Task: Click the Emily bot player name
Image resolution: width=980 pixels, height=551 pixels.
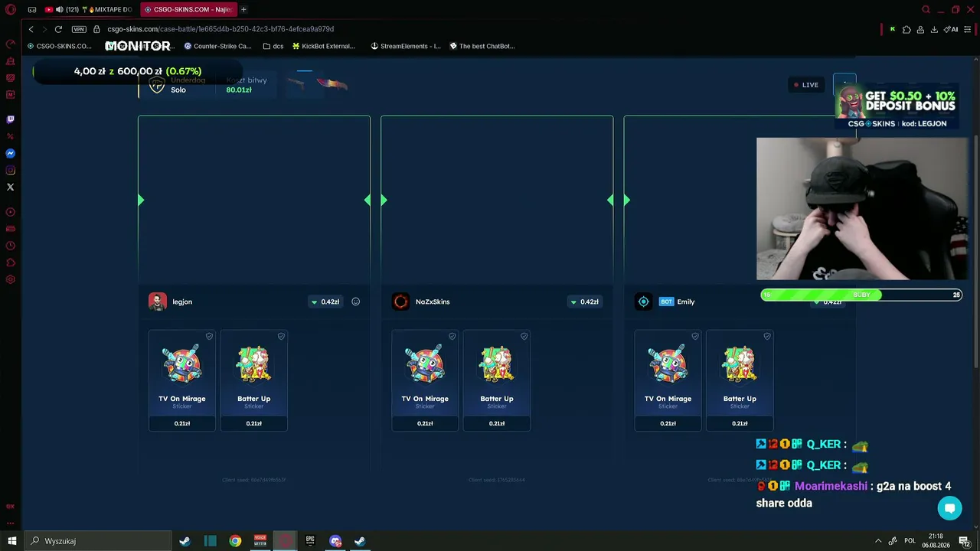Action: click(686, 302)
